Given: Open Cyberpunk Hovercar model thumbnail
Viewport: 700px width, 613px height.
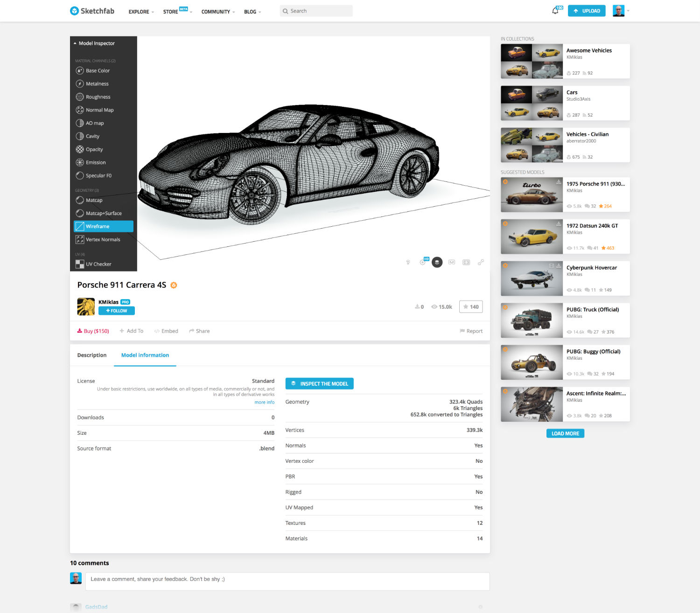Looking at the screenshot, I should pyautogui.click(x=532, y=279).
